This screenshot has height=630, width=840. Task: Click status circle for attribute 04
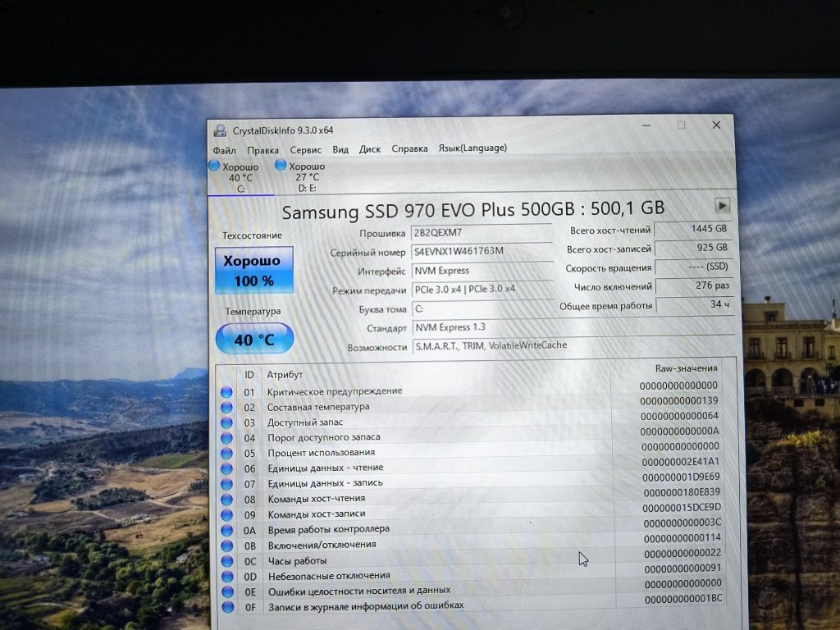coord(226,438)
